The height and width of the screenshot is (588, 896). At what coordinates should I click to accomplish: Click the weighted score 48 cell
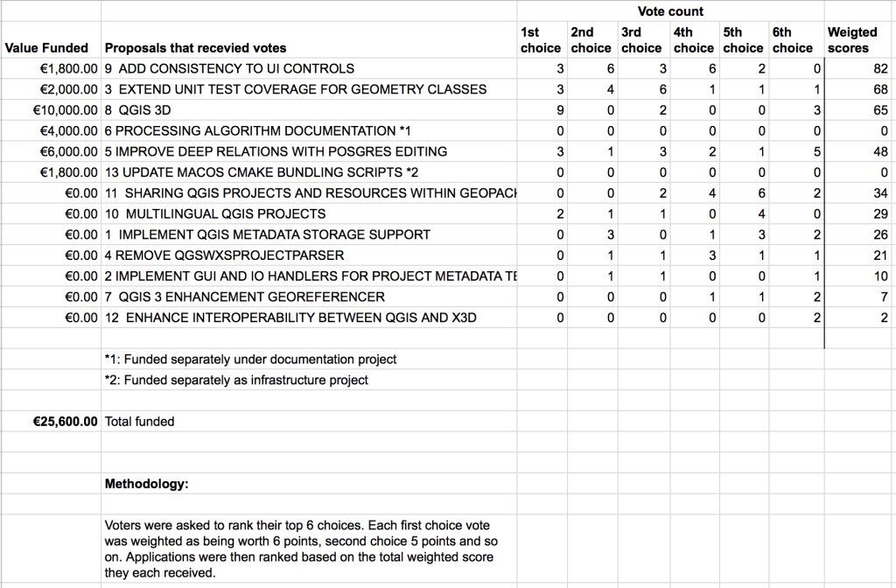(879, 152)
